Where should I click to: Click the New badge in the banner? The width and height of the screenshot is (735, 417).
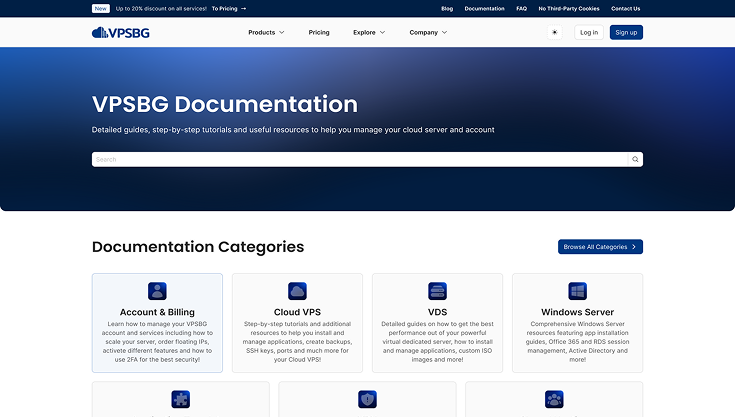click(x=100, y=8)
